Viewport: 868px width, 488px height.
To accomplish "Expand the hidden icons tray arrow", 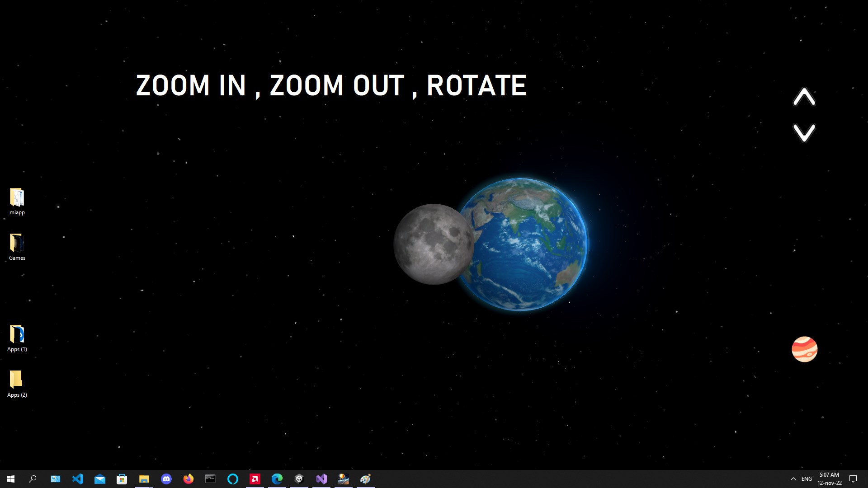I will [x=793, y=479].
